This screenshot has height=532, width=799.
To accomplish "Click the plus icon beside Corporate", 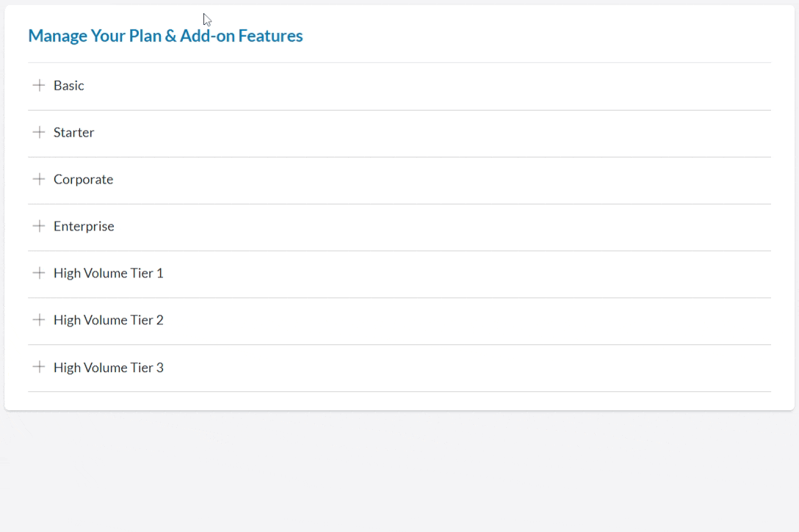I will [x=39, y=179].
